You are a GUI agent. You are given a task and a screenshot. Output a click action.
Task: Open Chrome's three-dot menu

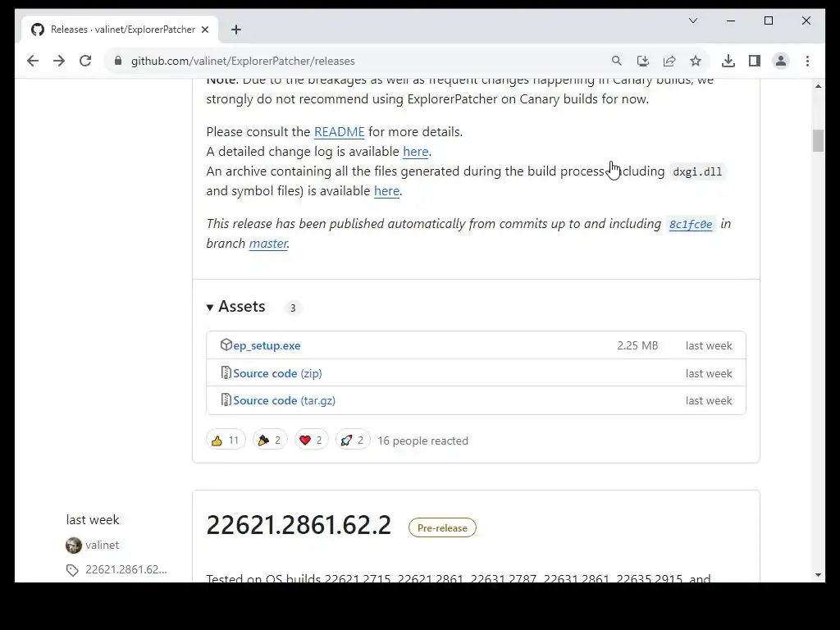(x=807, y=61)
